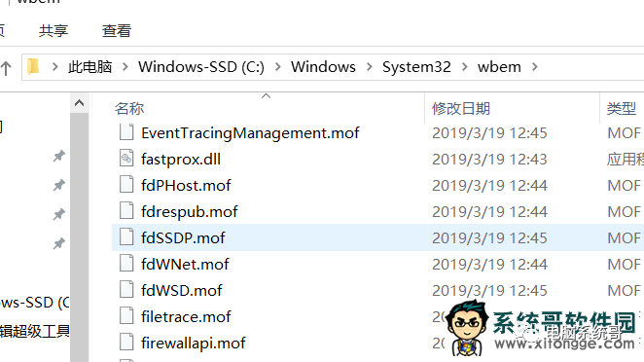644x362 pixels.
Task: Click the EventTracingManagement.mof file icon
Action: (126, 132)
